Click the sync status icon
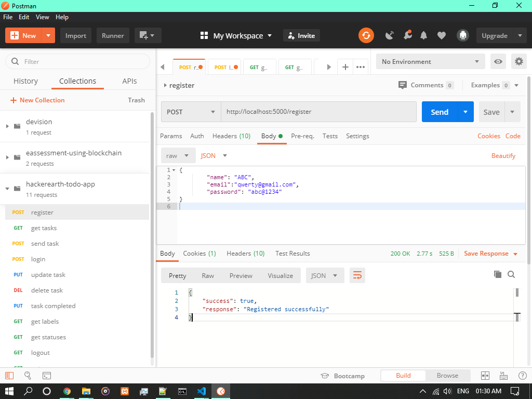 (x=366, y=36)
